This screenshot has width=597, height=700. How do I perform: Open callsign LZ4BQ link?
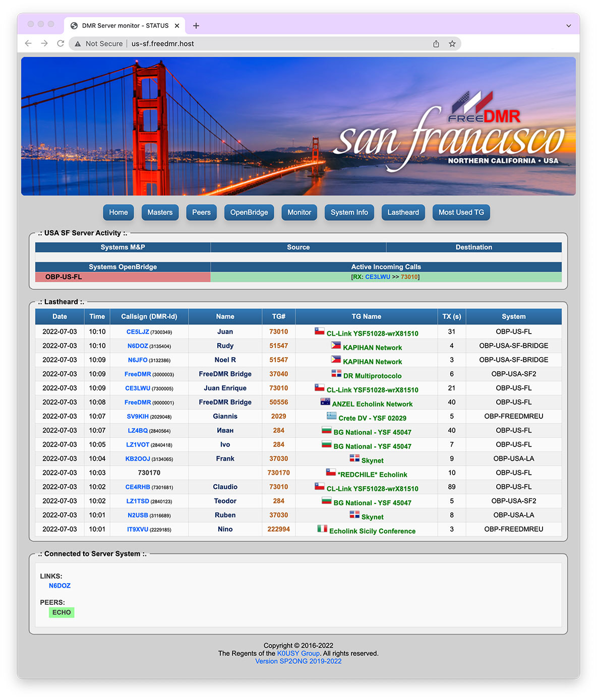(x=138, y=430)
